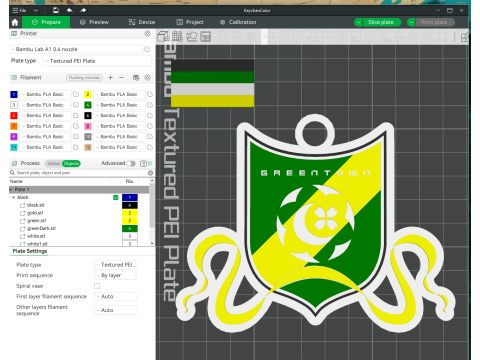Screen dimensions: 480x360
Task: Select the Bambu Lab A1 0.4 nozzle printer dropdown
Action: tap(76, 49)
